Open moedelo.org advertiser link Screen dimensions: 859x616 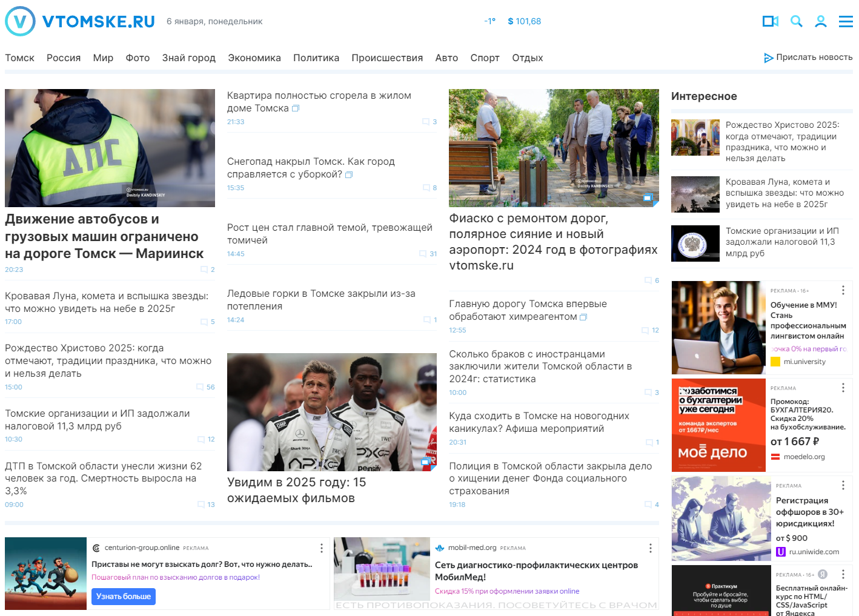(804, 457)
